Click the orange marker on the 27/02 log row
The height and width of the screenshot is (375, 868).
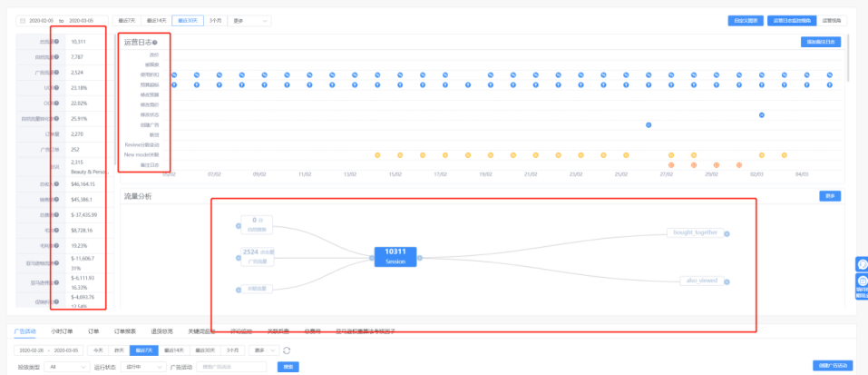pyautogui.click(x=671, y=165)
